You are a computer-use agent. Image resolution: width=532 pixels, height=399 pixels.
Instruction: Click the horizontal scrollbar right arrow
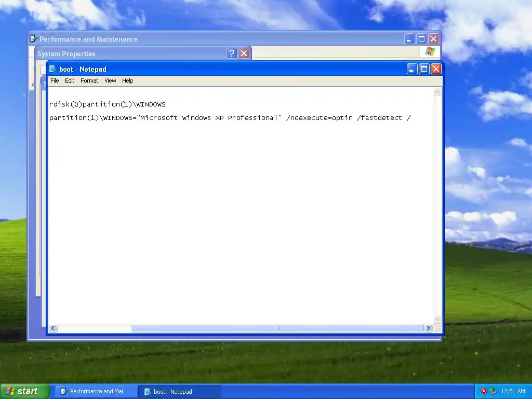pos(428,328)
